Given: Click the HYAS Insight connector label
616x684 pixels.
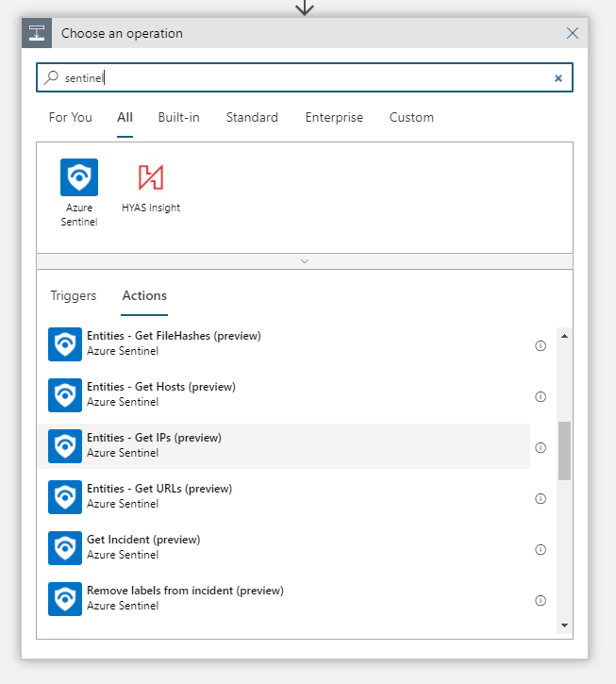Looking at the screenshot, I should [151, 208].
